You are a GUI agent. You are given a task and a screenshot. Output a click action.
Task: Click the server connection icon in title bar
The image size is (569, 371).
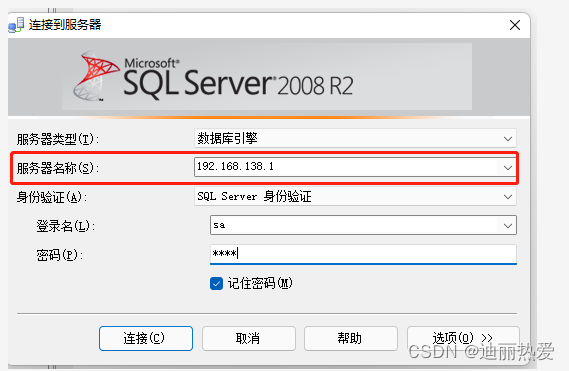pyautogui.click(x=16, y=25)
